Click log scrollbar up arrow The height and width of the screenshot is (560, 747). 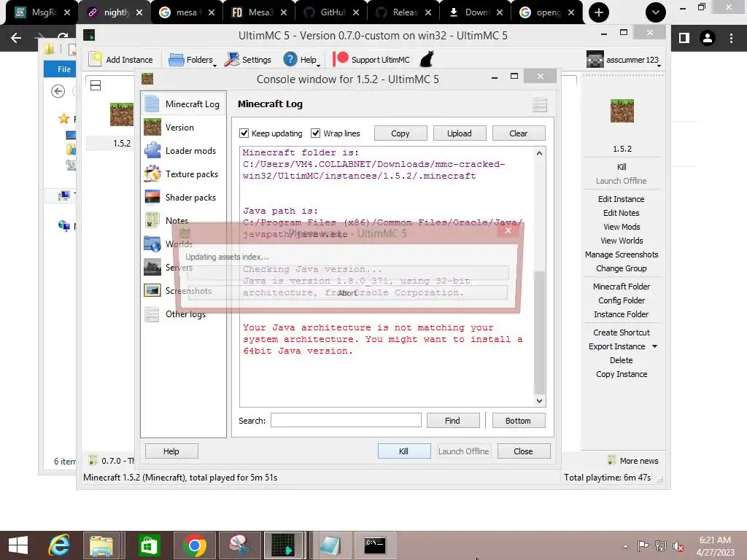pyautogui.click(x=539, y=153)
